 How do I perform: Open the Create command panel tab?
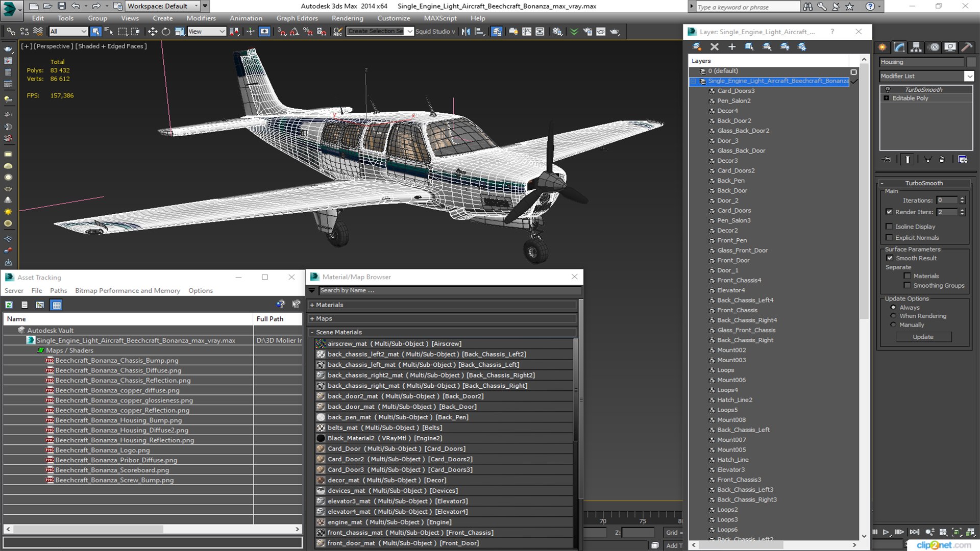tap(883, 47)
